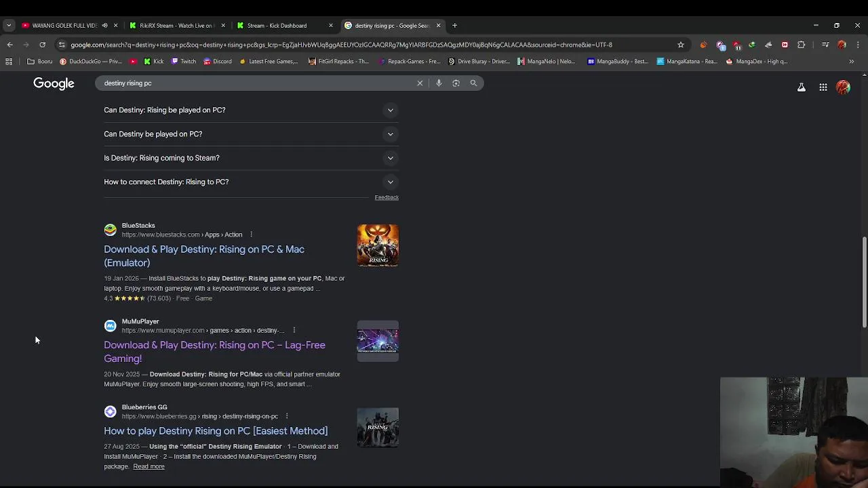Open "Download & Play Destiny: Rising on PC & Mac" link
868x488 pixels.
click(x=204, y=256)
